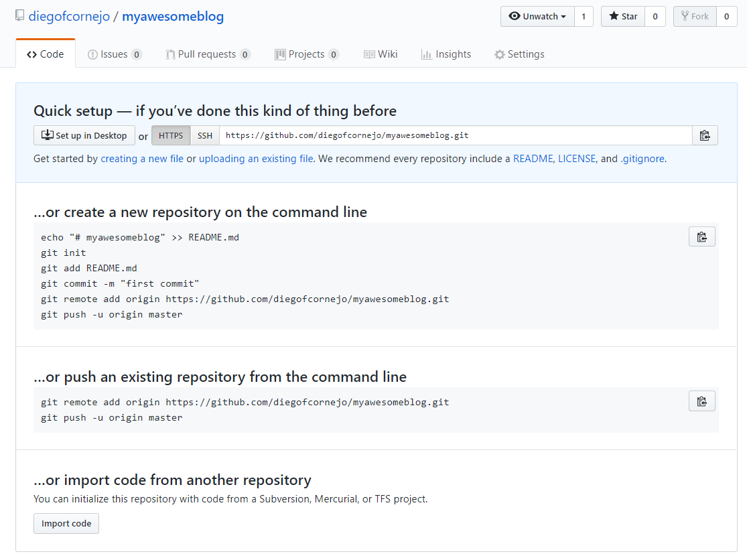Image resolution: width=747 pixels, height=560 pixels.
Task: Copy the push-existing-repository command block
Action: click(x=701, y=401)
